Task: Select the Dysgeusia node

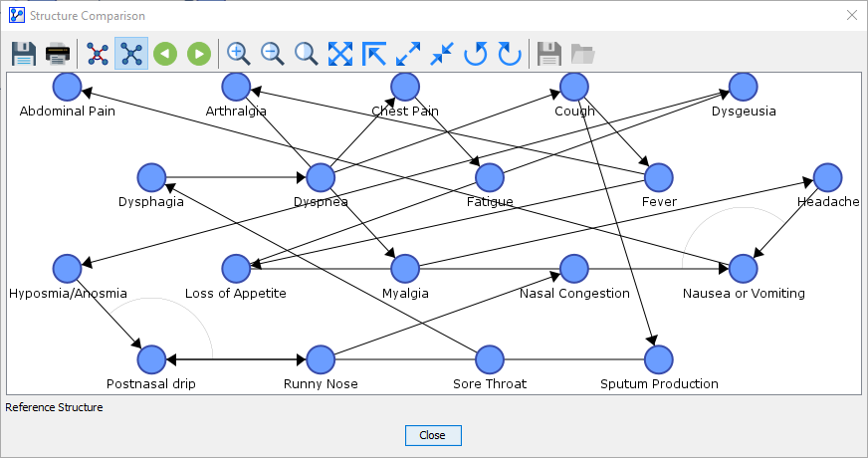Action: (743, 87)
